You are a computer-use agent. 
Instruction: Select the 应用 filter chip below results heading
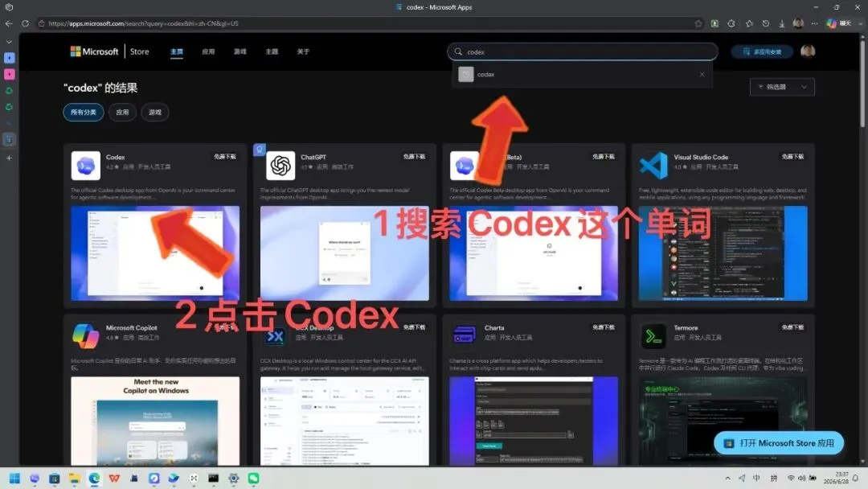pos(122,112)
